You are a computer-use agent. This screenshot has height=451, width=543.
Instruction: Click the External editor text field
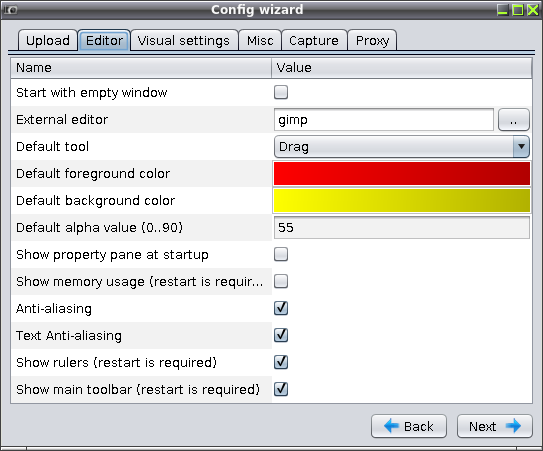point(384,120)
